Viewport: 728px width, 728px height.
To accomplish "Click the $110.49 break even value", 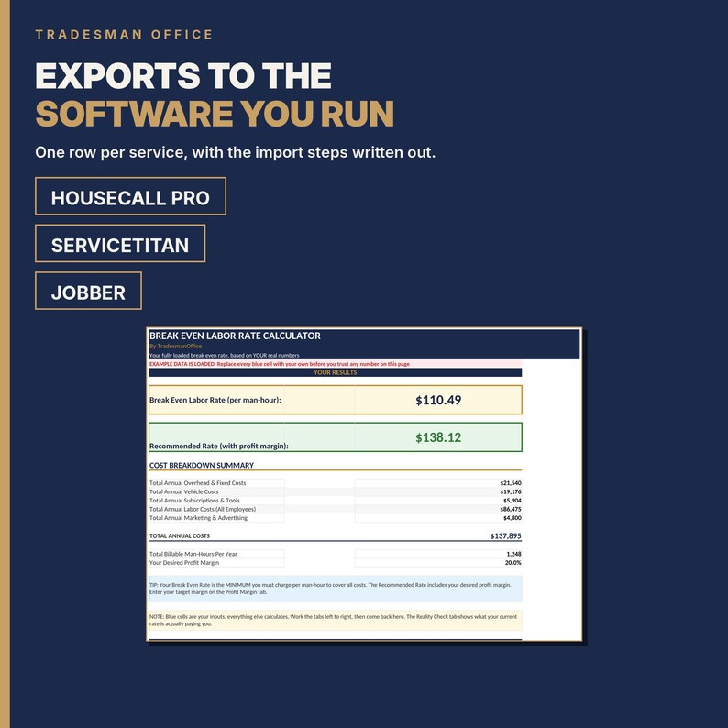I will 438,400.
